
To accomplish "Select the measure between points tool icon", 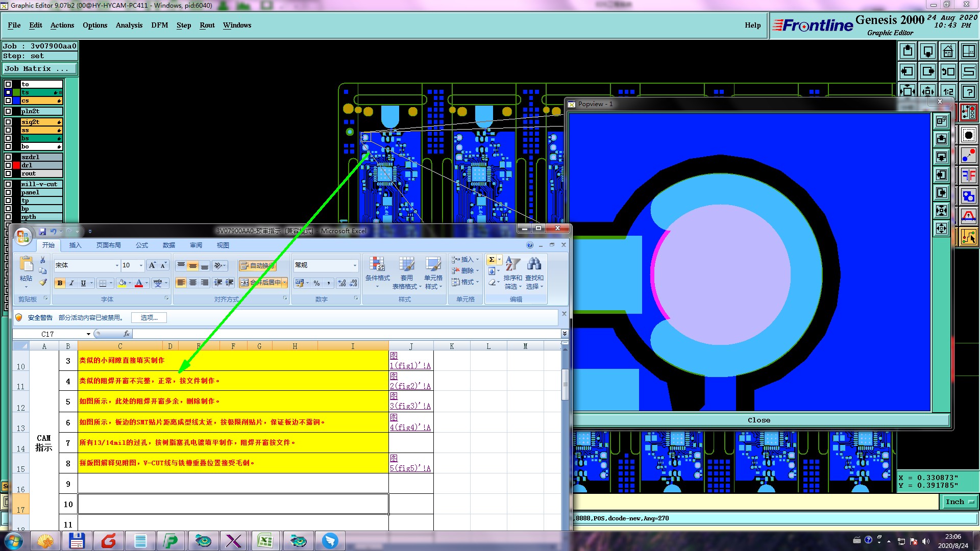I will point(968,155).
